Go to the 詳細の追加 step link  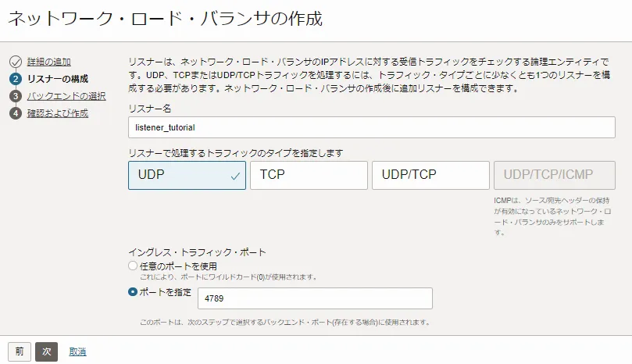tap(49, 62)
